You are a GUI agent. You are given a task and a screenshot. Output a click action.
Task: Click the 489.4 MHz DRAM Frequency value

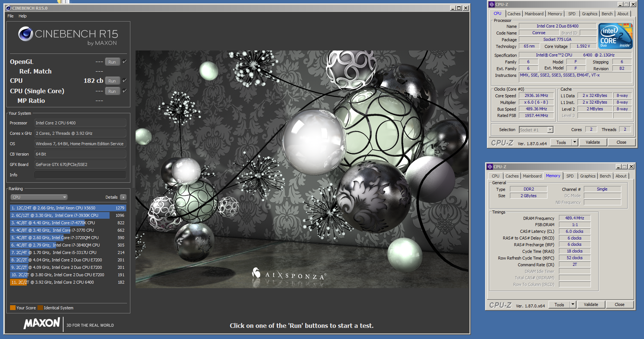(575, 218)
